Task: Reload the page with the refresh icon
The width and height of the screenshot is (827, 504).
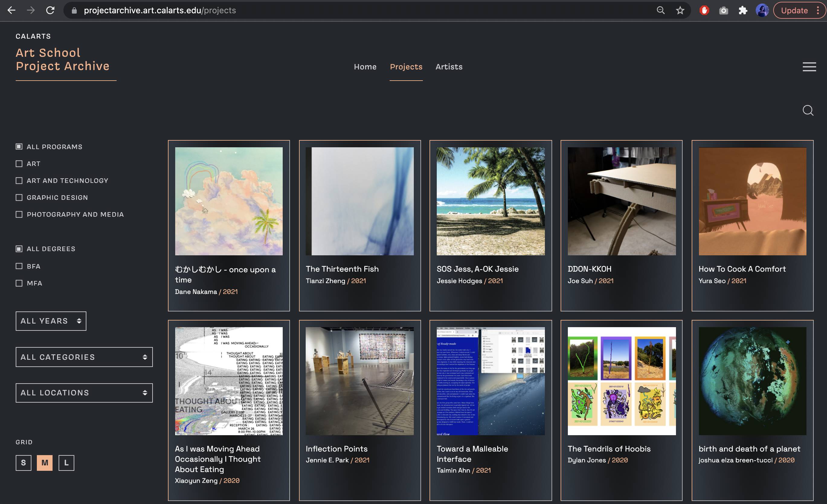Action: pyautogui.click(x=50, y=10)
